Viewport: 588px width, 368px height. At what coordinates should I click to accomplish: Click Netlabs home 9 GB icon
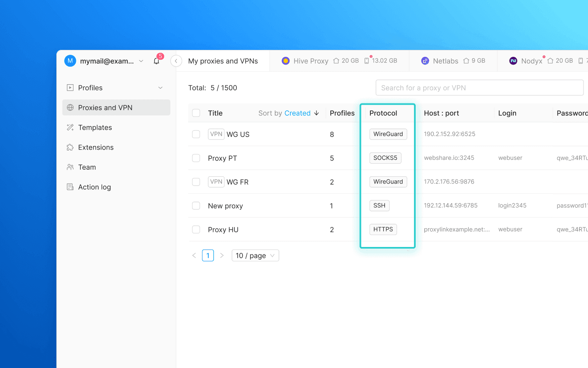click(x=466, y=61)
